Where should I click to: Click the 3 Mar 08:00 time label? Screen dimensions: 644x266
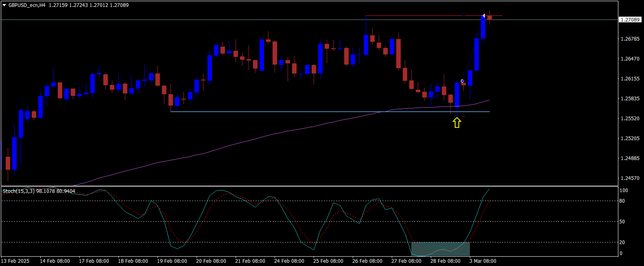(483, 261)
